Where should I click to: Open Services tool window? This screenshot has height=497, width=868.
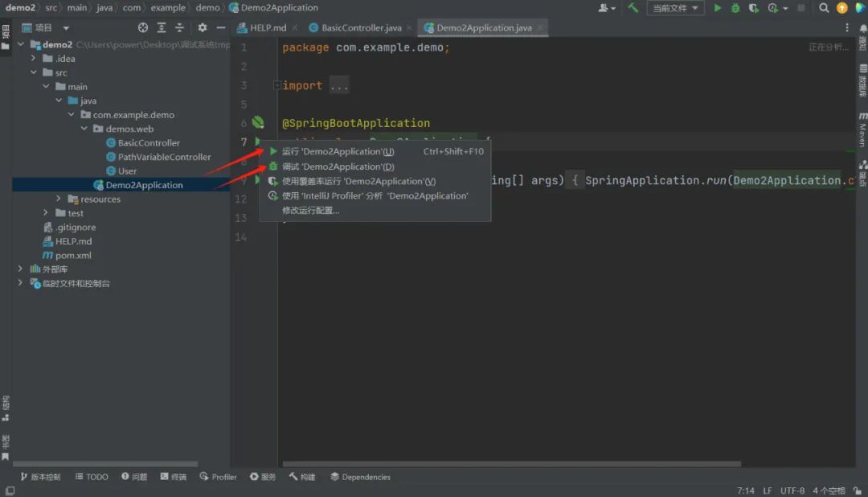263,477
